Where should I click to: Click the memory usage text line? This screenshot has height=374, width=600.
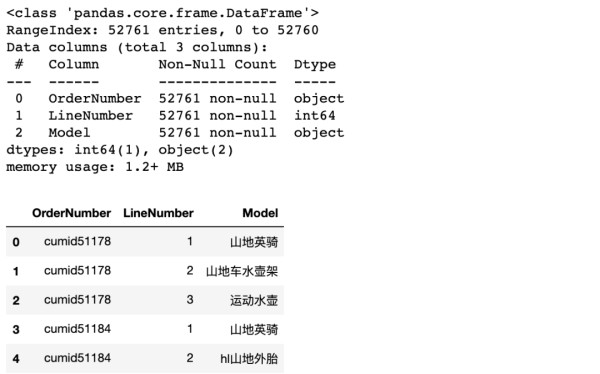click(95, 167)
